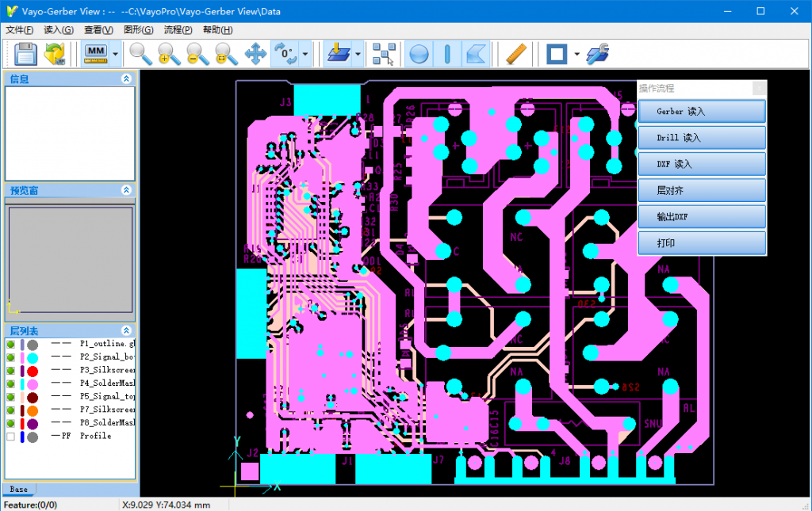Click the green reload data icon
The image size is (812, 511).
coord(55,54)
